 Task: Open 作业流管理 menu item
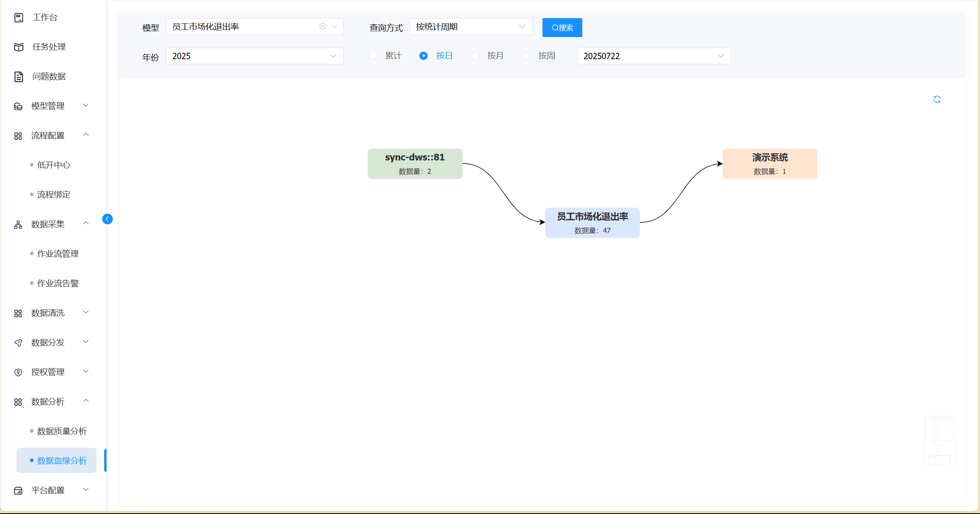(x=58, y=254)
